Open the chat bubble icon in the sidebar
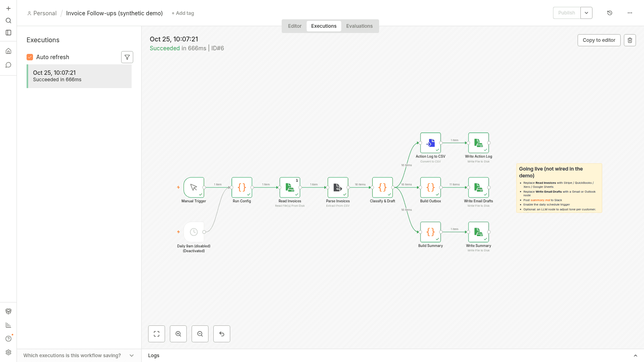Image resolution: width=644 pixels, height=362 pixels. click(8, 65)
